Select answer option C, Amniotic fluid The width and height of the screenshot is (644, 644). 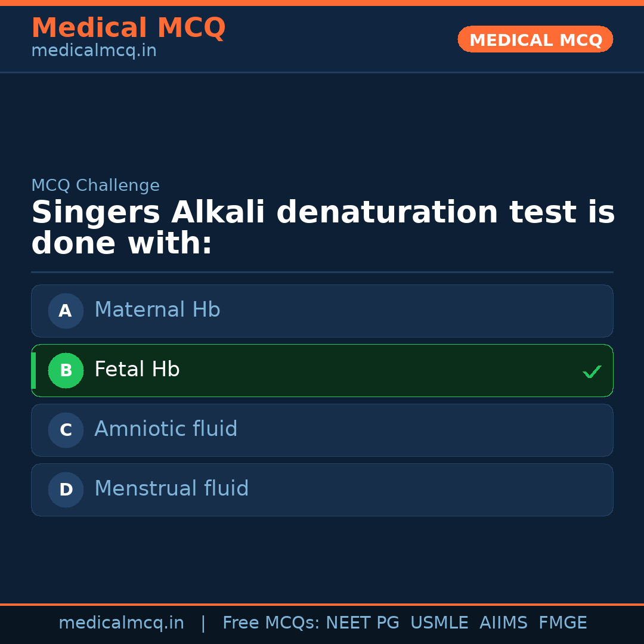(x=322, y=430)
